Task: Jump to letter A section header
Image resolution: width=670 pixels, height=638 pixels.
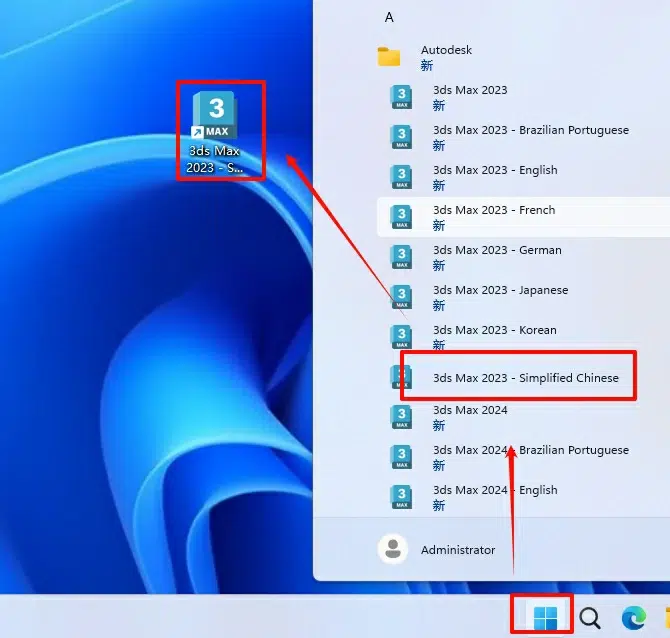Action: click(x=389, y=17)
